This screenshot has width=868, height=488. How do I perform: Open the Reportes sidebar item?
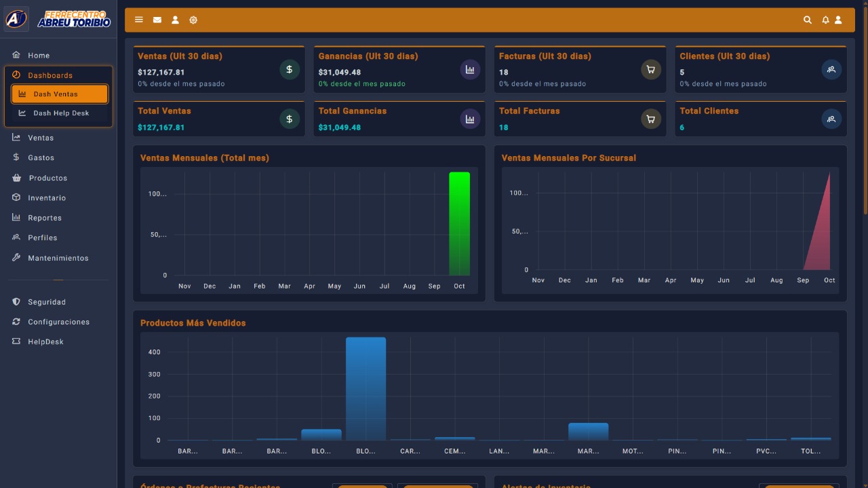pos(45,218)
